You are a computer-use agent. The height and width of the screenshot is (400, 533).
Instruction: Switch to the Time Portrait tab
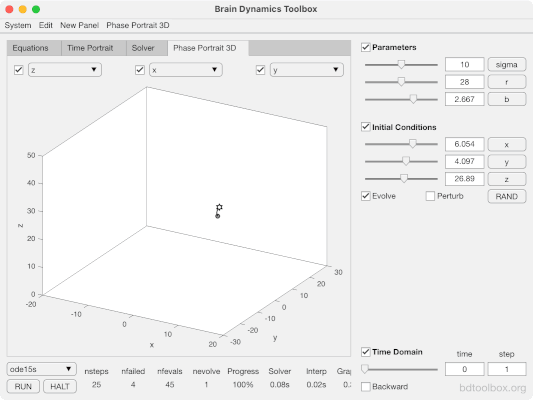click(90, 48)
